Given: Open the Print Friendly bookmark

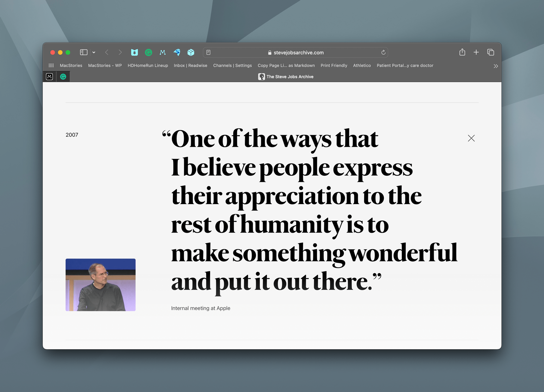Looking at the screenshot, I should point(334,65).
